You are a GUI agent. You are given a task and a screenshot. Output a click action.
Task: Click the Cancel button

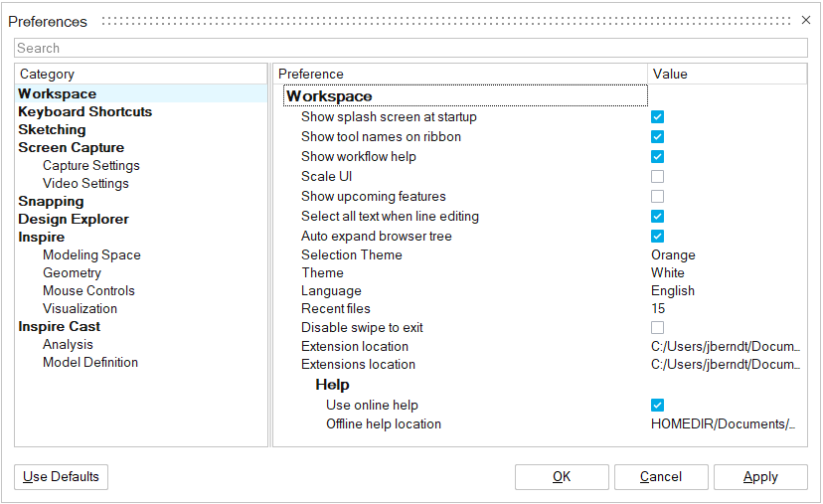(661, 477)
